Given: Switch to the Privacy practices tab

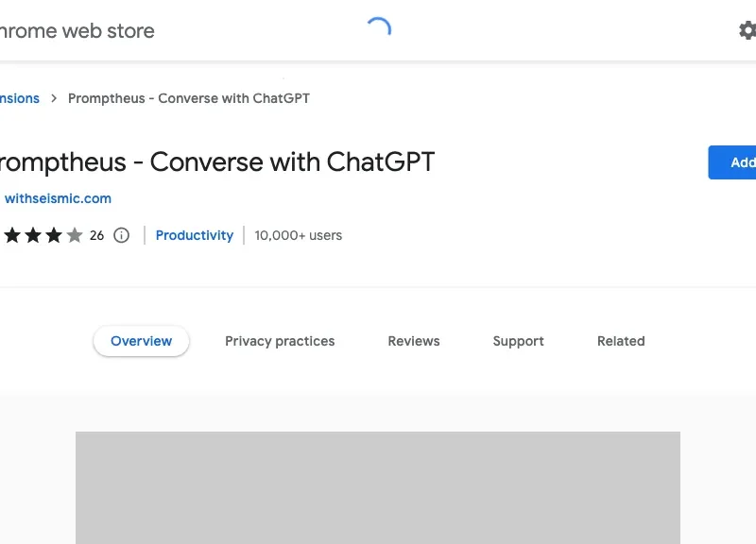Looking at the screenshot, I should click(280, 341).
